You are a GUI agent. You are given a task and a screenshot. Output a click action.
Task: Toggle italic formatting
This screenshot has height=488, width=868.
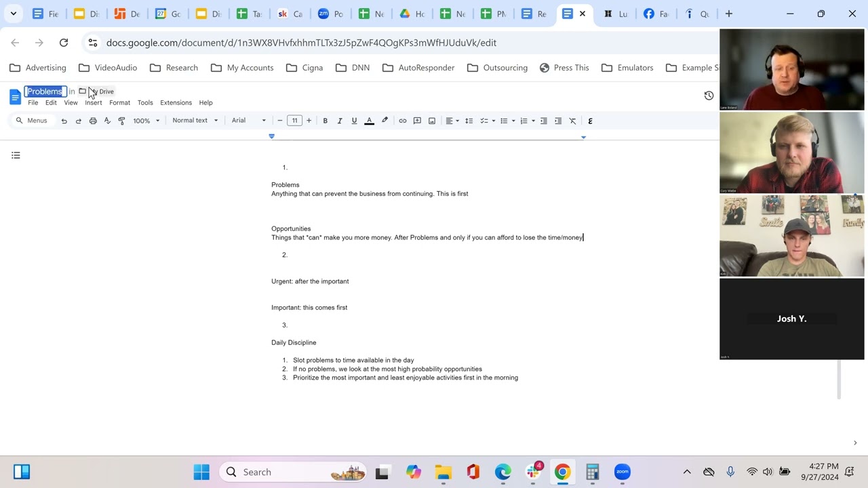pos(340,121)
